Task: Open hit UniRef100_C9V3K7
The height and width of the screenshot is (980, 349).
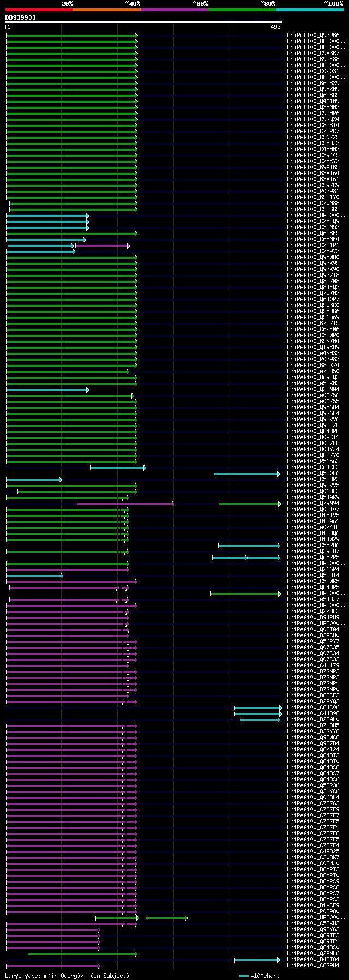Action: click(x=313, y=53)
